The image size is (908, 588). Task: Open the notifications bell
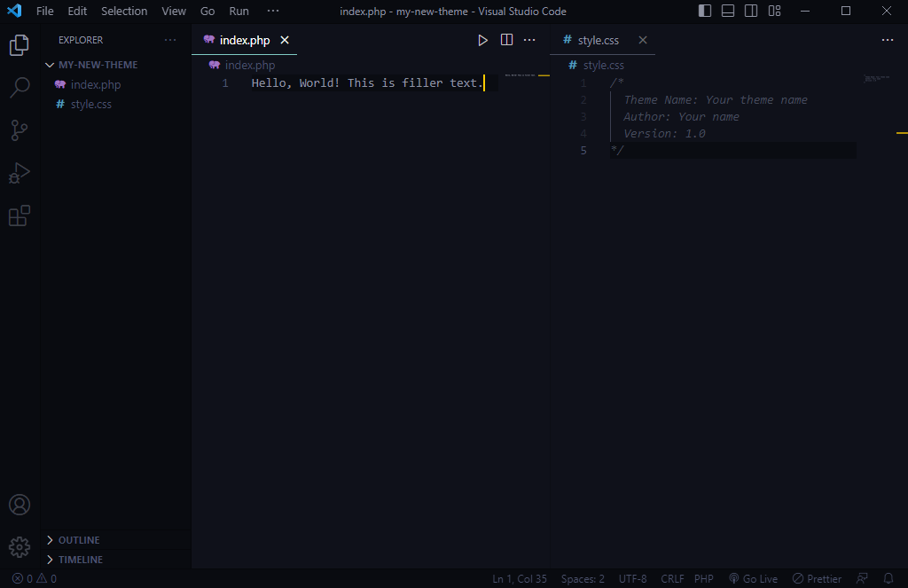click(x=888, y=579)
